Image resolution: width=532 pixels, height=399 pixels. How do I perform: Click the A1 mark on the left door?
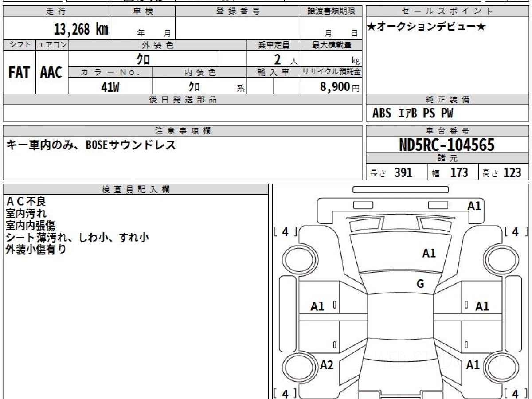[x=317, y=306]
